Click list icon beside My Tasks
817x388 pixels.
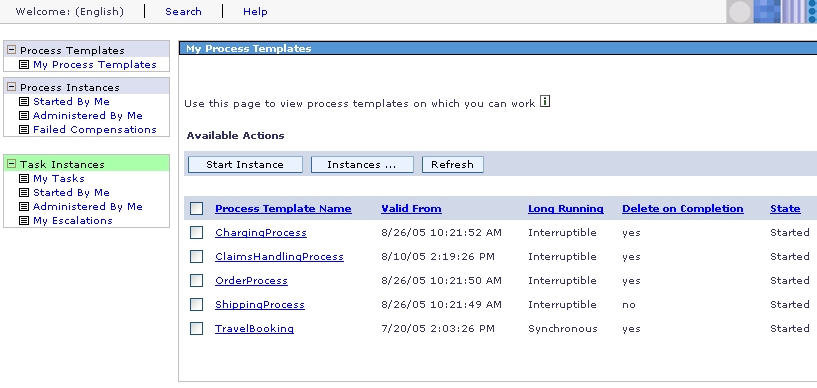point(24,179)
